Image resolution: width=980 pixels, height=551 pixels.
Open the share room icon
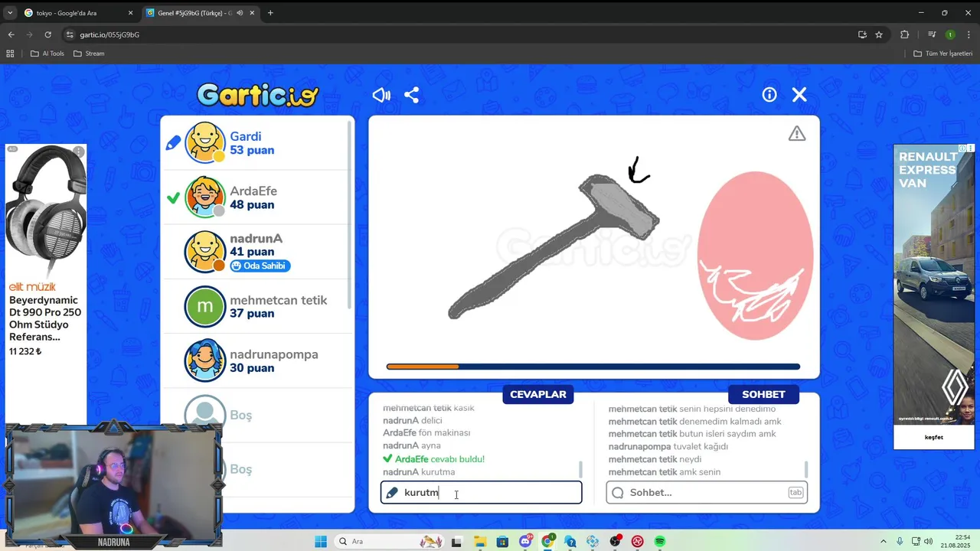(x=411, y=95)
